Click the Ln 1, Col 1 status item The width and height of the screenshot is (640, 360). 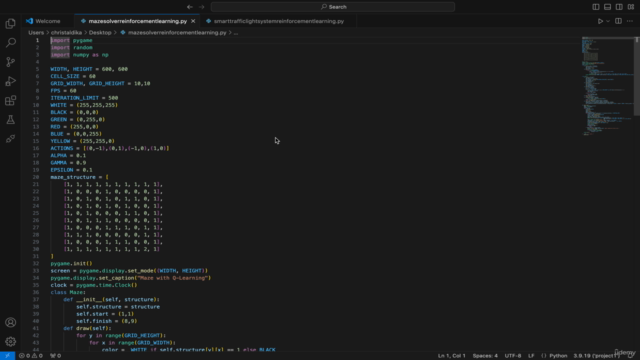(451, 356)
